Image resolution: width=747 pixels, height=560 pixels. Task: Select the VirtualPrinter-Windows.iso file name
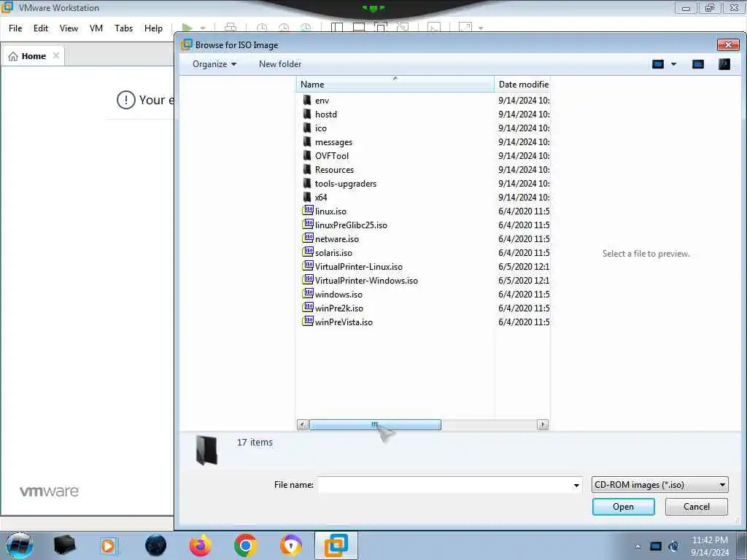tap(366, 281)
